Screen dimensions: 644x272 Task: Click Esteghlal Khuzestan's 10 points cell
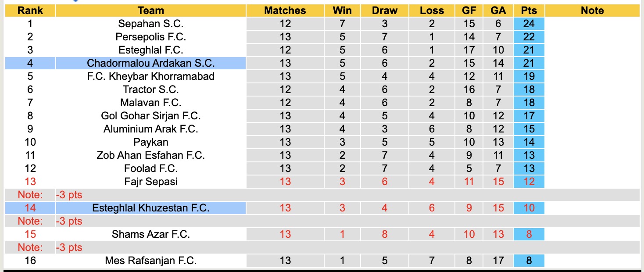click(x=529, y=208)
